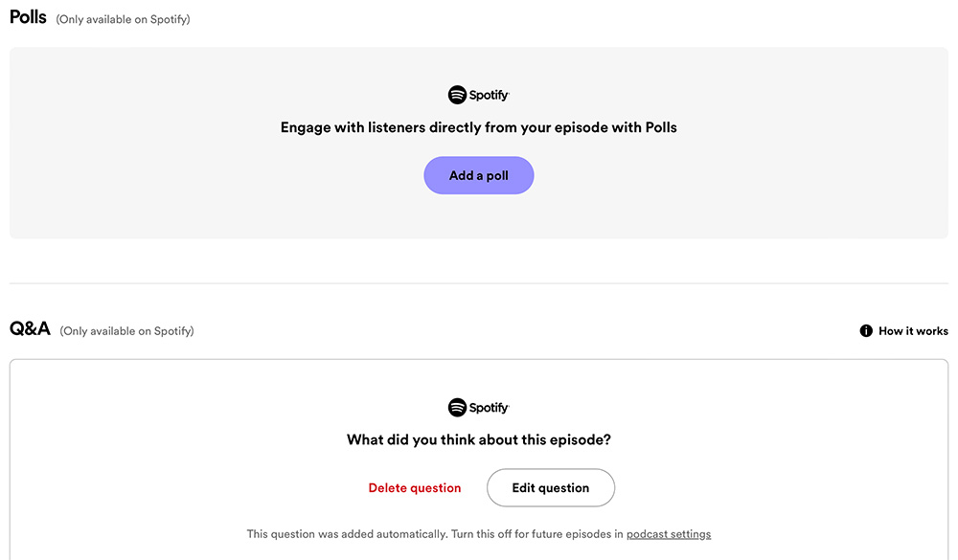Click the Engage with listeners headline text

click(x=478, y=127)
